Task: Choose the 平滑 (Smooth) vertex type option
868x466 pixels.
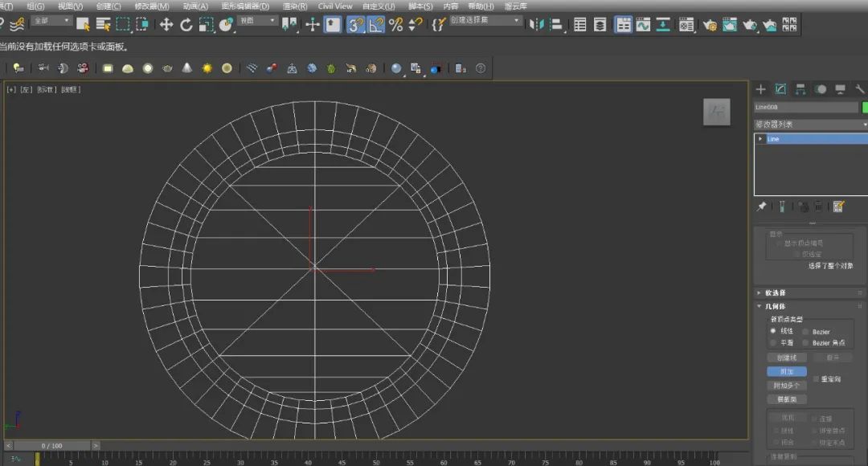Action: [773, 342]
